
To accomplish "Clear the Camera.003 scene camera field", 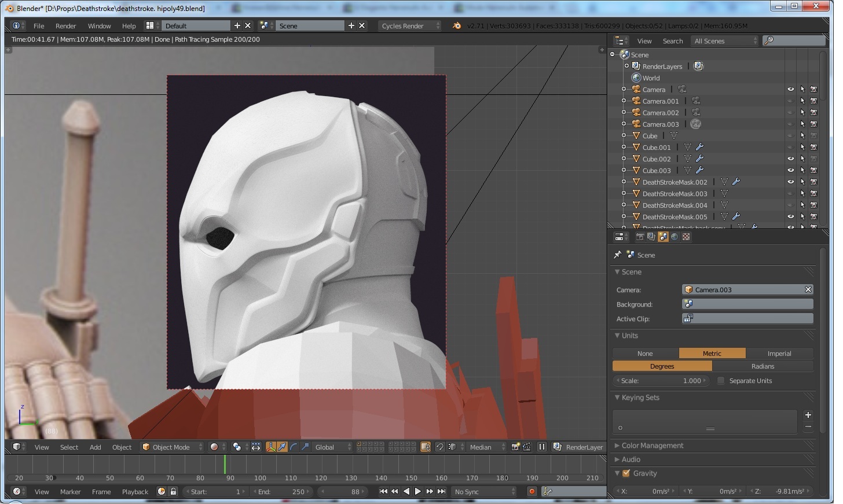I will coord(808,289).
